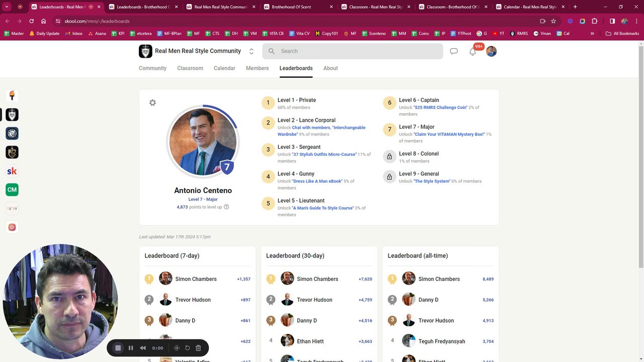
Task: Open the 'sk' Skool community sidebar icon
Action: tap(12, 171)
